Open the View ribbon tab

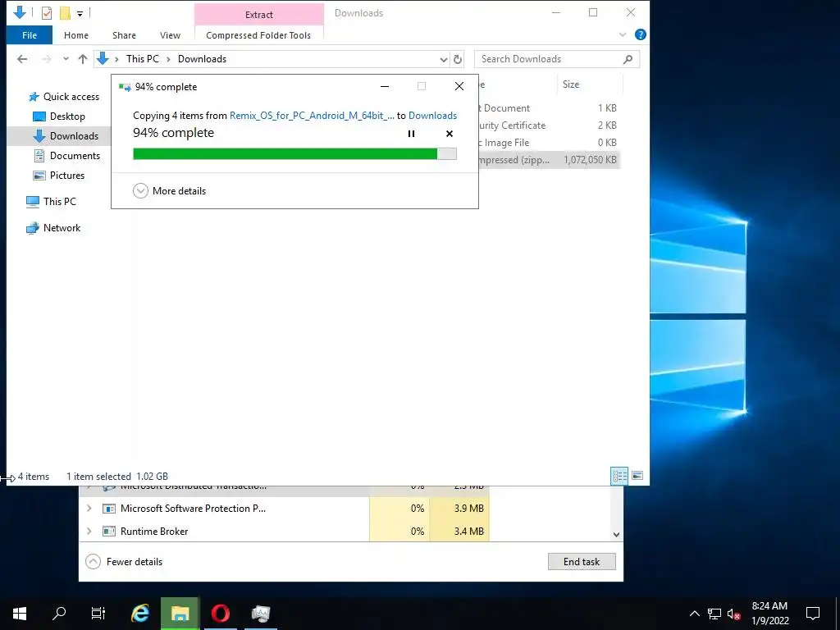coord(170,35)
